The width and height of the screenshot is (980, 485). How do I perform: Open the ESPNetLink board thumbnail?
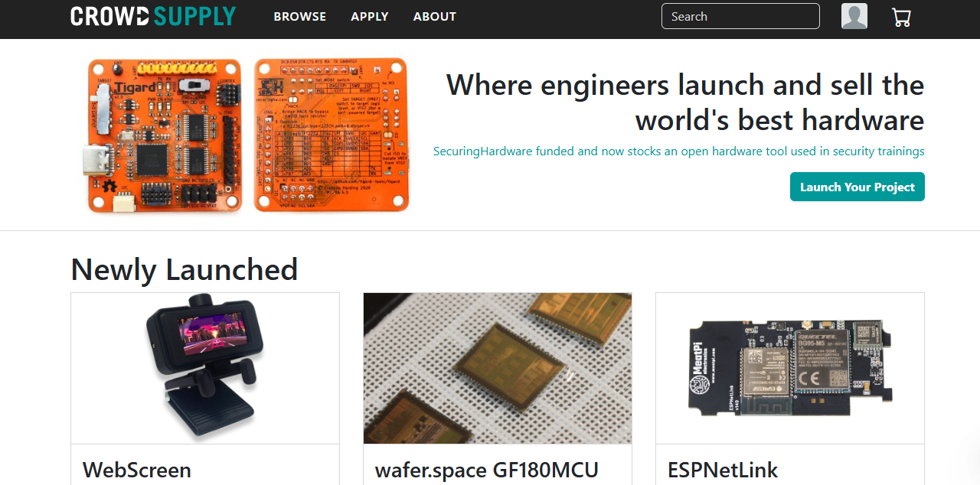[x=790, y=368]
